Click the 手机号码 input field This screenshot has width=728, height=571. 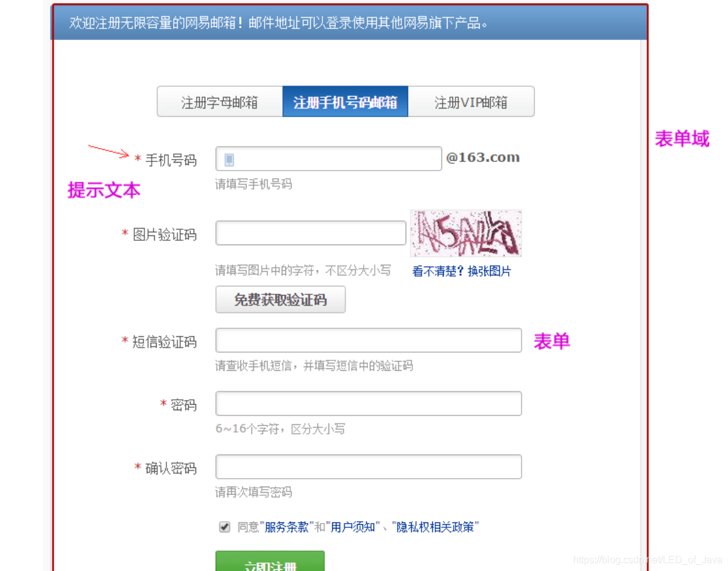(329, 159)
